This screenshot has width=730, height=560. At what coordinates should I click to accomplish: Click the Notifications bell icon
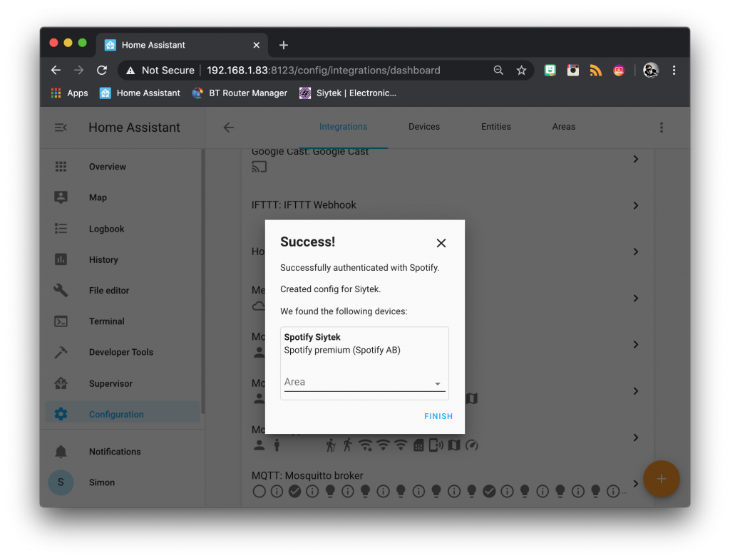click(x=61, y=451)
